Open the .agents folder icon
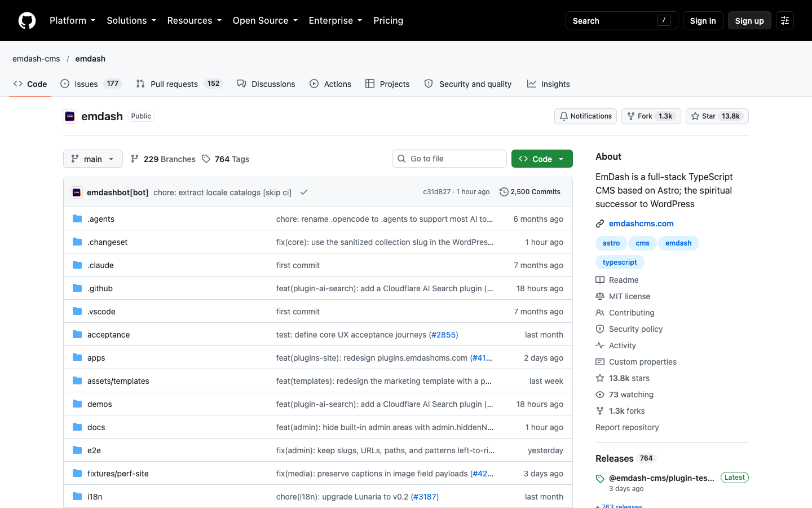812x508 pixels. tap(77, 219)
